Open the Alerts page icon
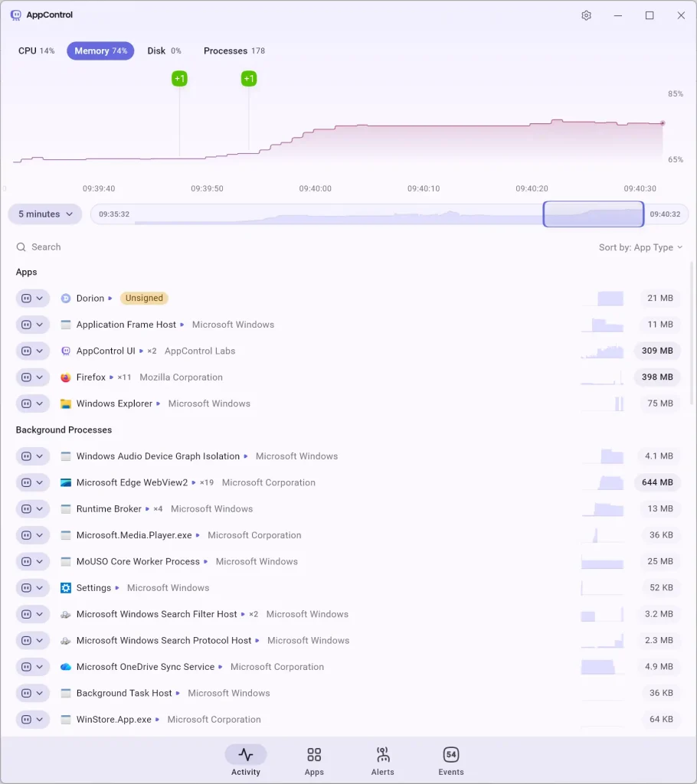 tap(382, 755)
